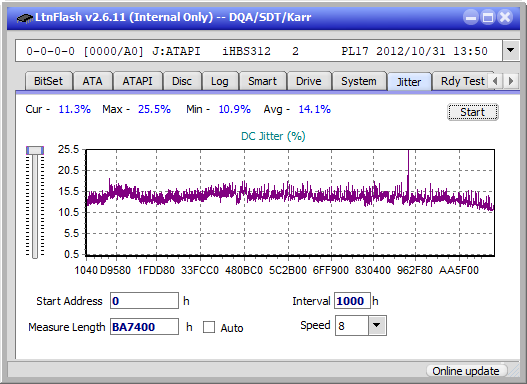
Task: Maximize the LtnFlash window
Action: tap(488, 17)
